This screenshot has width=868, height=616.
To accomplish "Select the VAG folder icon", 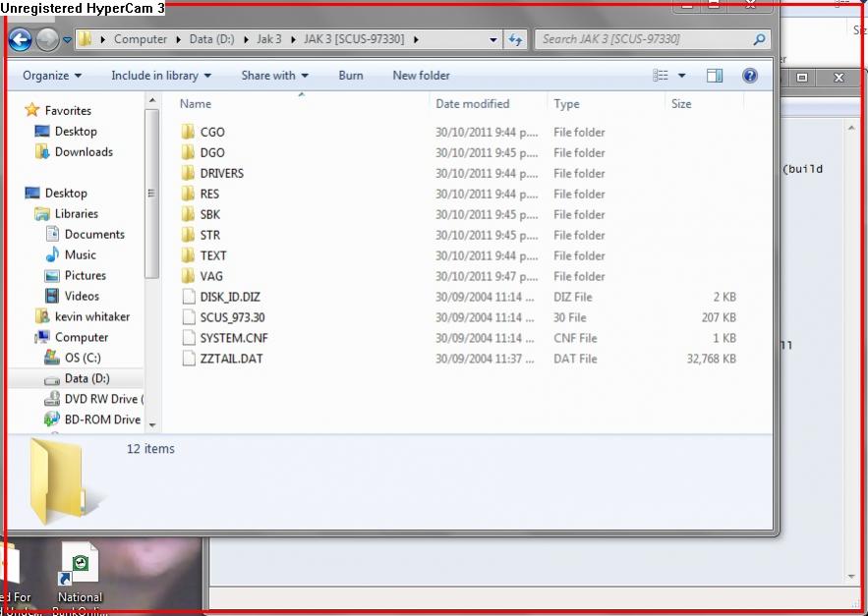I will point(188,276).
